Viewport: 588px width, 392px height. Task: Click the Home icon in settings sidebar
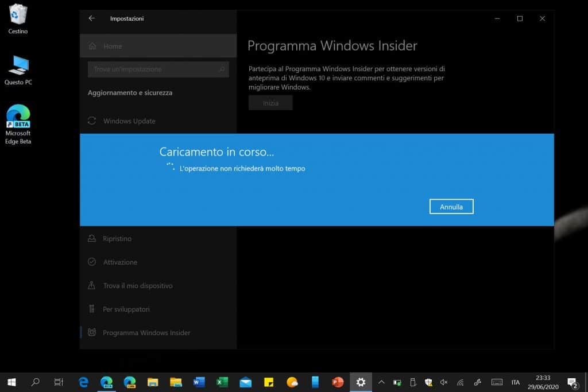92,46
